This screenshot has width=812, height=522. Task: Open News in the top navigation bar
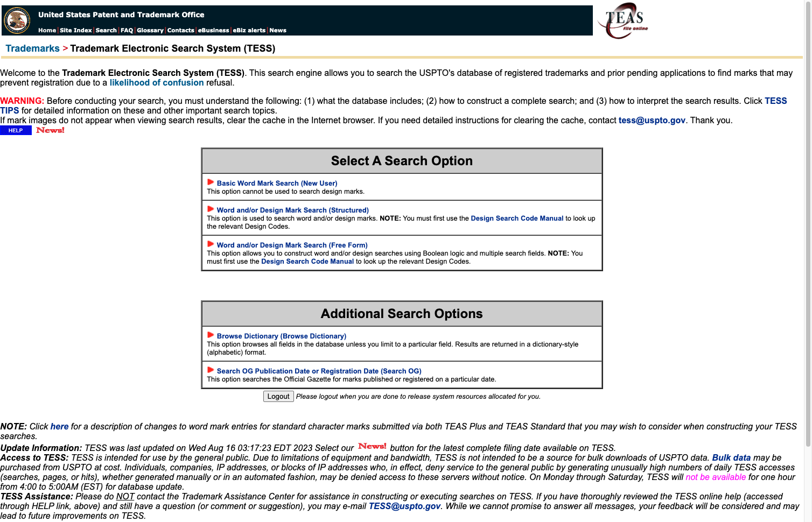tap(278, 31)
